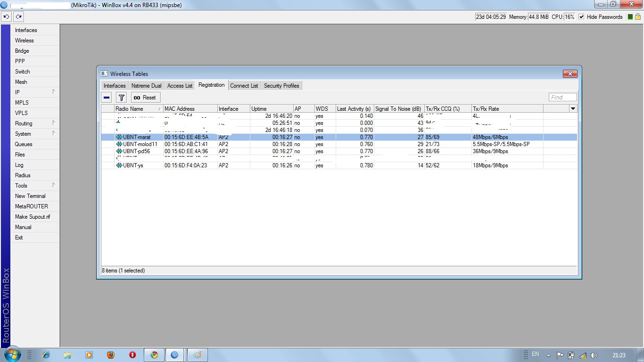Click the blue minus remove button
Screen dimensions: 644x362
click(x=107, y=98)
